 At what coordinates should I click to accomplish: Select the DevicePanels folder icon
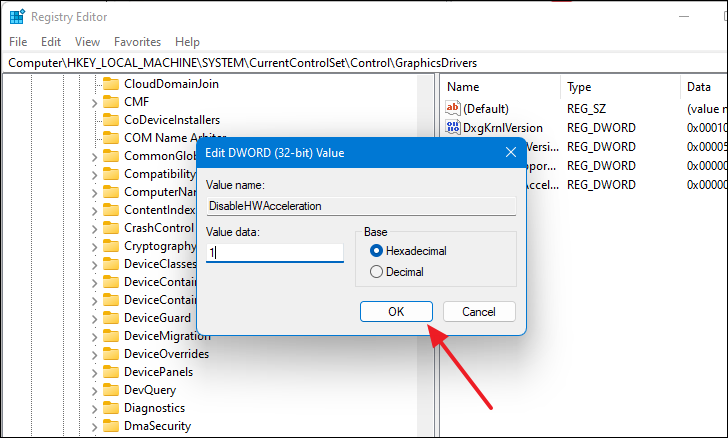coord(110,372)
